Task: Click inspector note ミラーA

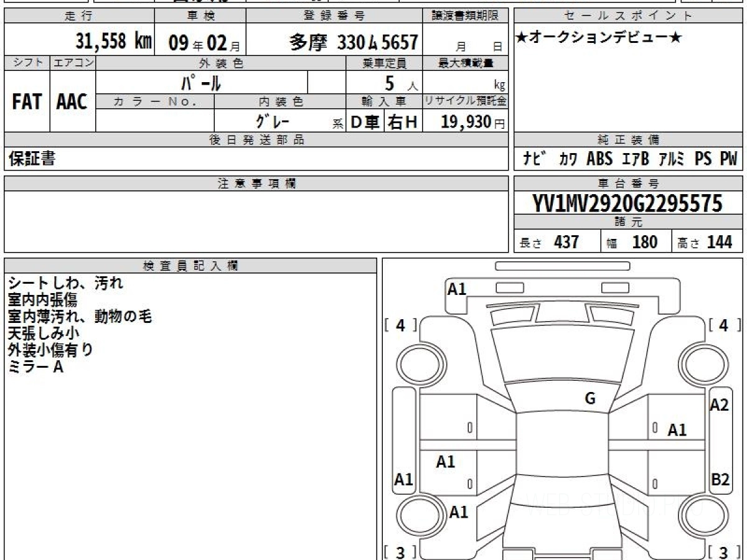Action: (36, 367)
